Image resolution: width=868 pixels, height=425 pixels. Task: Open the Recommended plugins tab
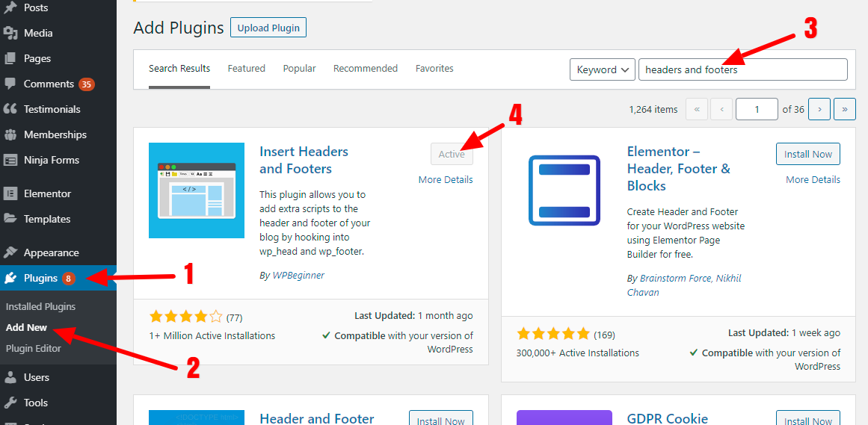(365, 69)
